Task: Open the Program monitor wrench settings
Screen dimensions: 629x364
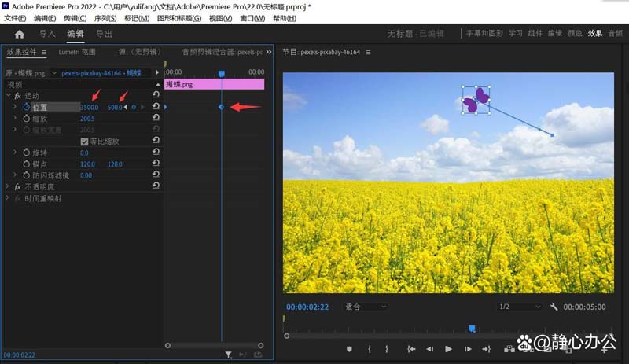Action: click(554, 307)
